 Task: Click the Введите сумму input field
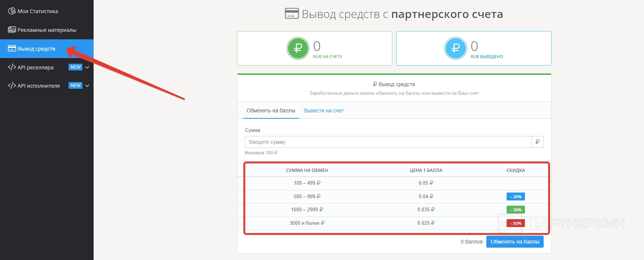388,142
